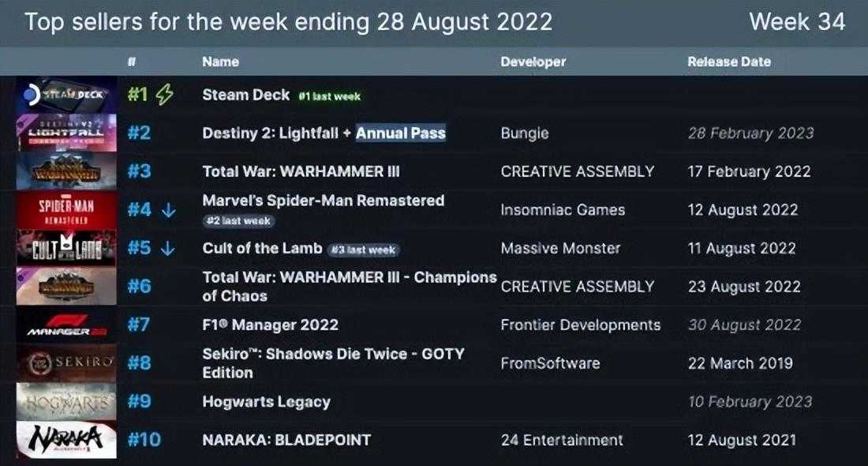Screen dimensions: 868x466
Task: Open the F1 Manager 2022 thumbnail
Action: pyautogui.click(x=66, y=325)
